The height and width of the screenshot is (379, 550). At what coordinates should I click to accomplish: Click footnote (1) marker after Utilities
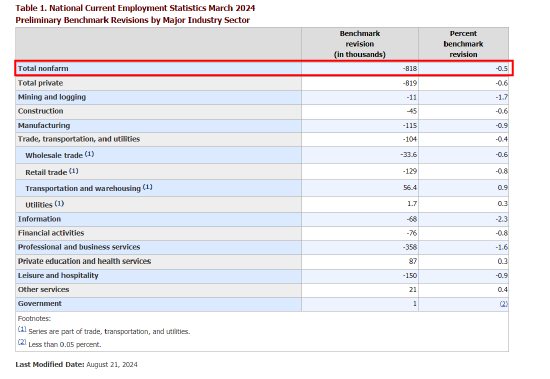click(59, 204)
